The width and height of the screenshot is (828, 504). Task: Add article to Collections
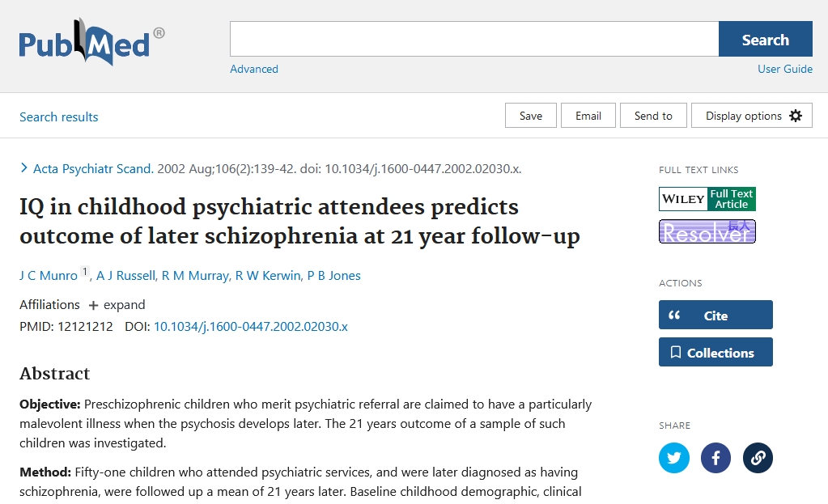click(x=715, y=352)
